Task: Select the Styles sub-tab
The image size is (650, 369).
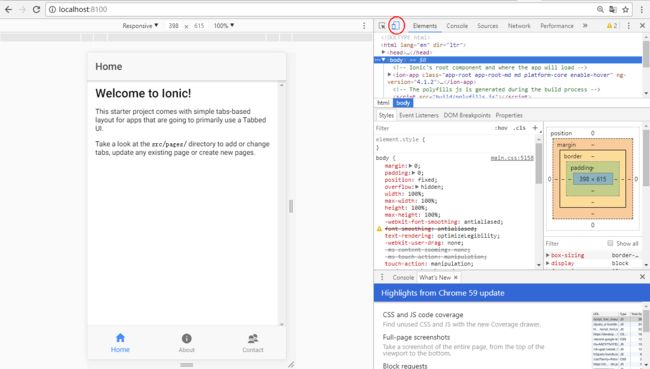Action: (x=386, y=115)
